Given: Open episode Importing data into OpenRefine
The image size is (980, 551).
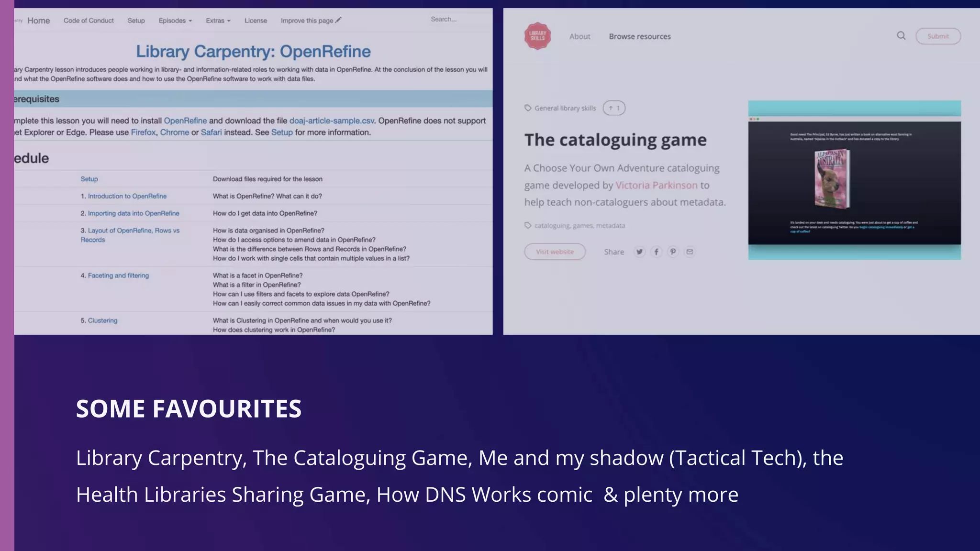Looking at the screenshot, I should [134, 213].
